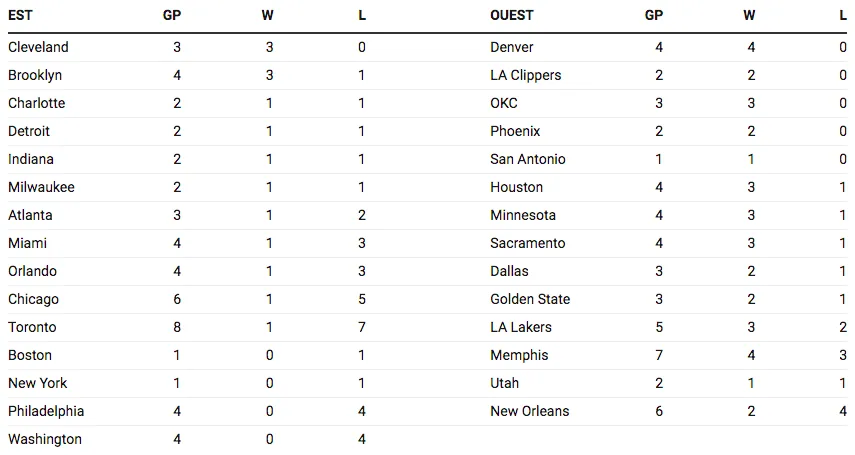The image size is (855, 455).
Task: Click the OUEST conference header
Action: (x=512, y=15)
